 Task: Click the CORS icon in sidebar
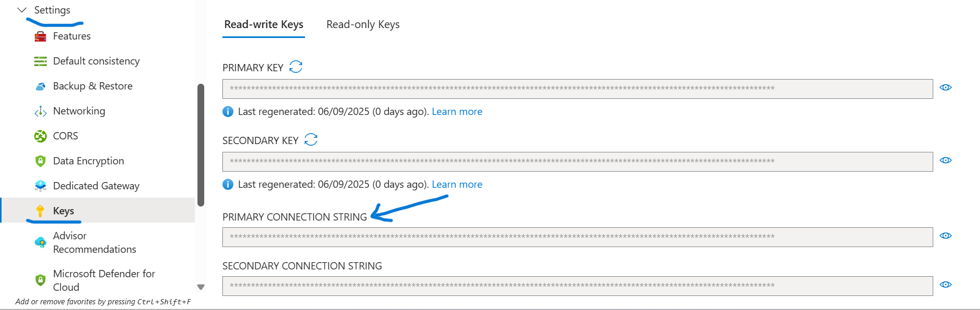click(x=41, y=136)
